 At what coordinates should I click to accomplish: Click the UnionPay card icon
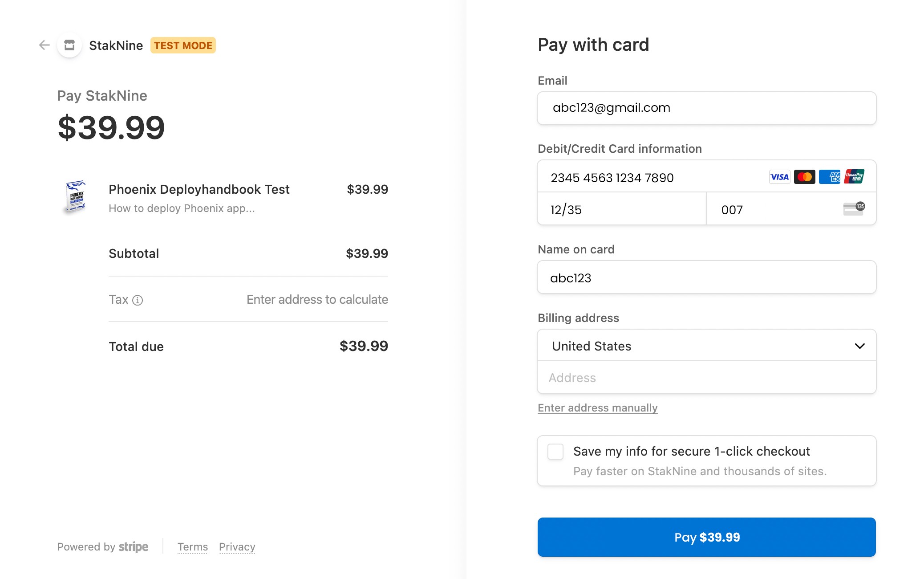[x=854, y=177]
